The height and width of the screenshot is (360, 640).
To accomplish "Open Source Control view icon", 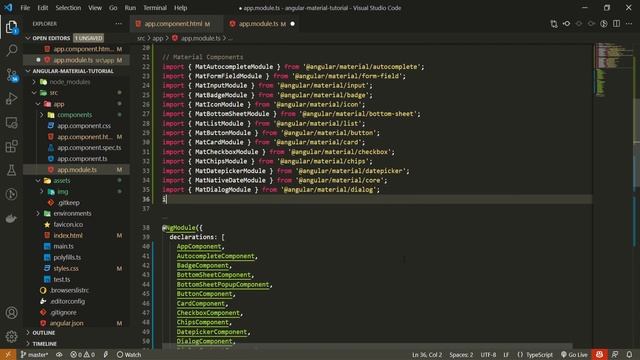I will [x=11, y=75].
